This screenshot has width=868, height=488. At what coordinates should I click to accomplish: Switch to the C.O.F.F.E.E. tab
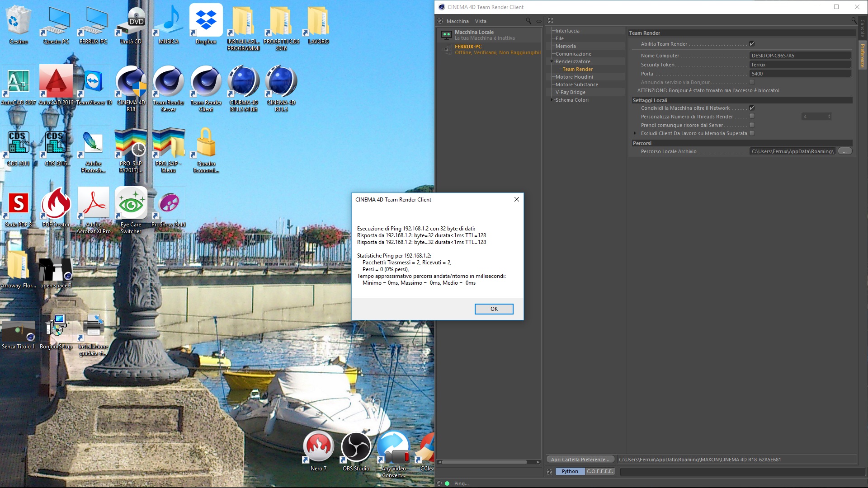click(x=599, y=471)
